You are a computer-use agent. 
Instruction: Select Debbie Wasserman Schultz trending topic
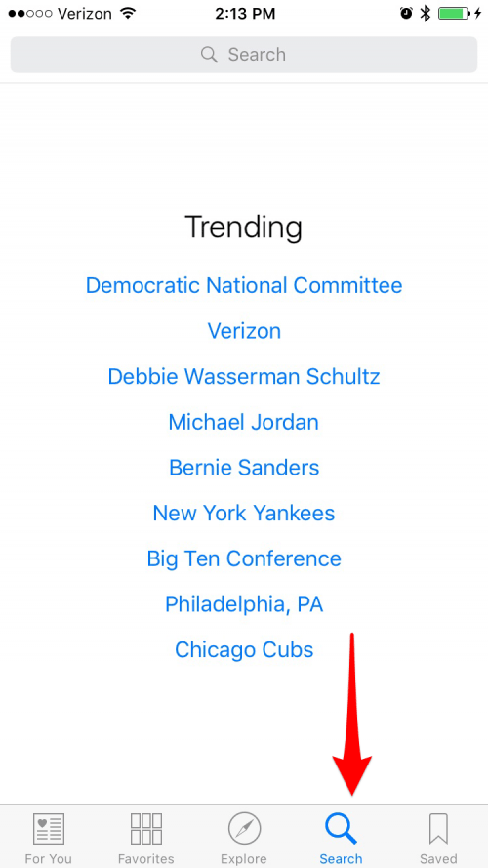click(x=244, y=377)
